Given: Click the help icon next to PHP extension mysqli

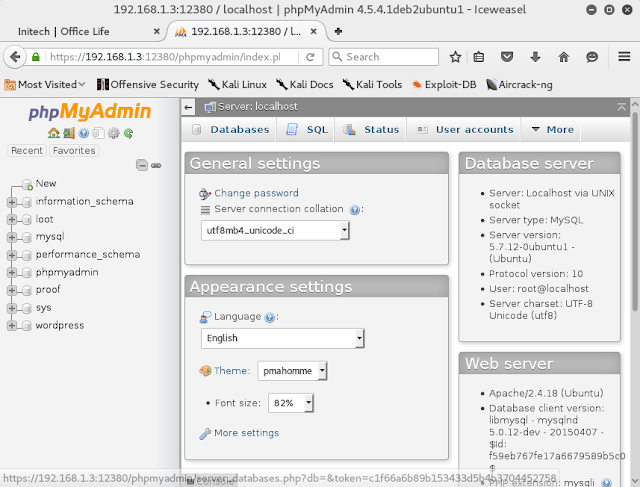Looking at the screenshot, I should click(x=606, y=483).
